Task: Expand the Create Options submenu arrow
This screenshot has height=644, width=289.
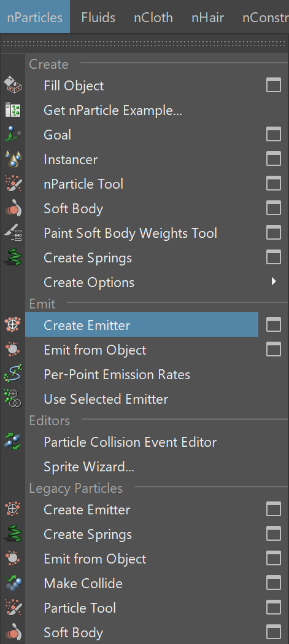Action: [x=274, y=281]
